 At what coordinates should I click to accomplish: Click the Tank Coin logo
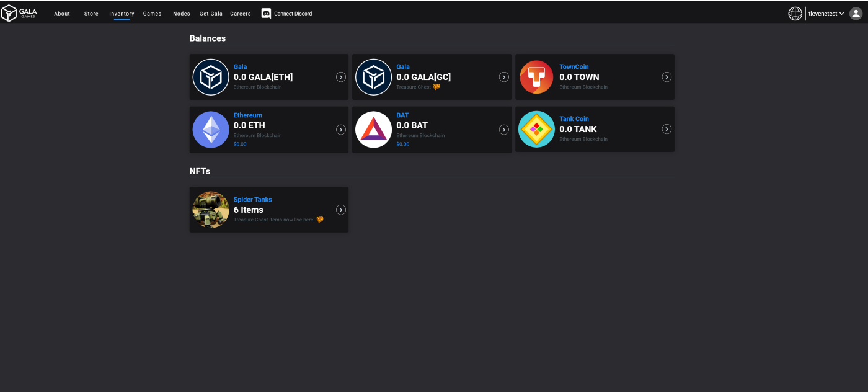[536, 129]
